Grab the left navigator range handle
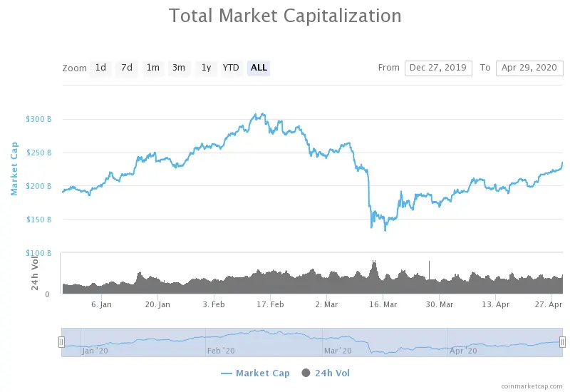The height and width of the screenshot is (392, 570). coord(61,342)
